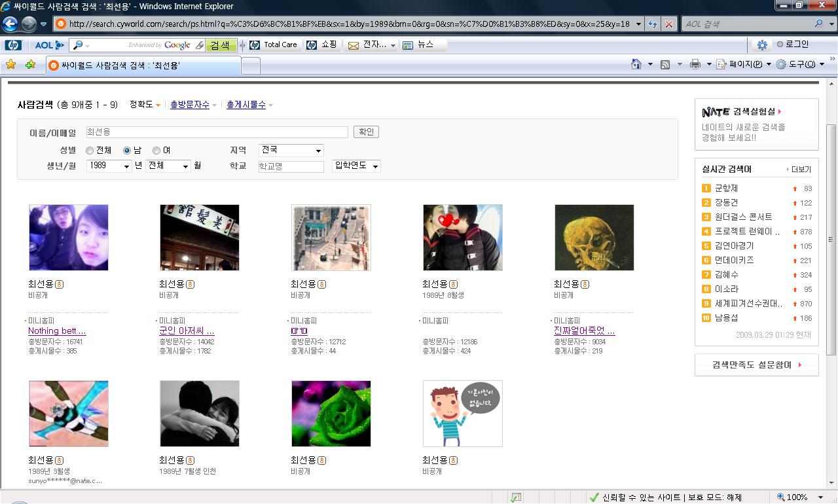
Task: Sort results by 총방문자수 link
Action: [x=190, y=105]
